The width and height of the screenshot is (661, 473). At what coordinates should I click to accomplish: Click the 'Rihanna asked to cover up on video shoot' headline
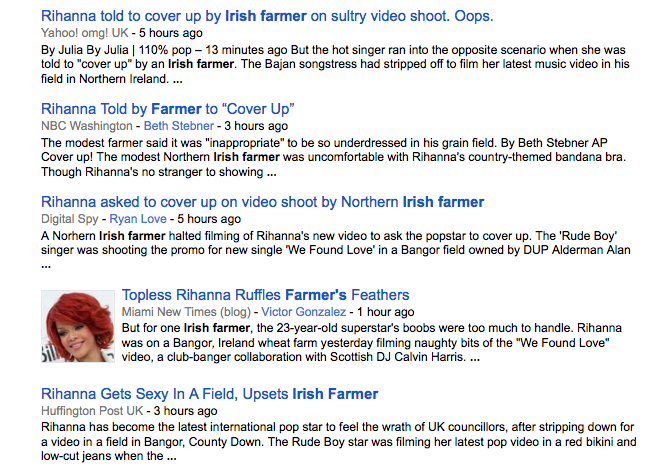[x=262, y=201]
